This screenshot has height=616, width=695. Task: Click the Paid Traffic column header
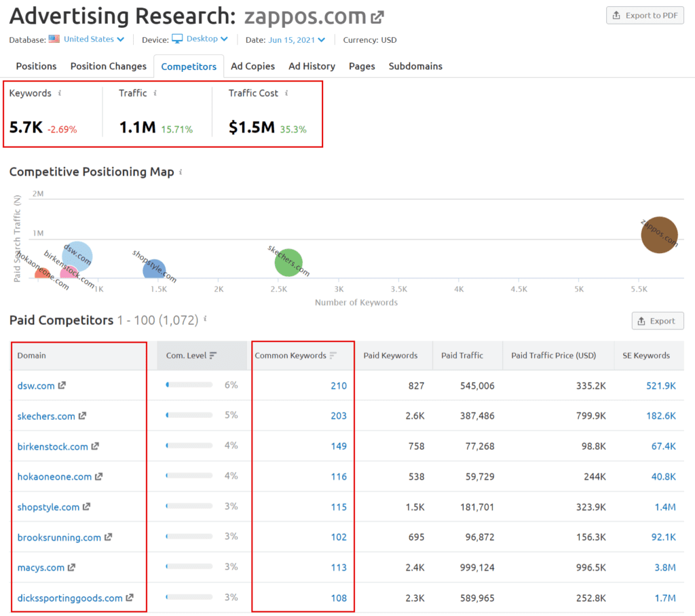tap(462, 355)
